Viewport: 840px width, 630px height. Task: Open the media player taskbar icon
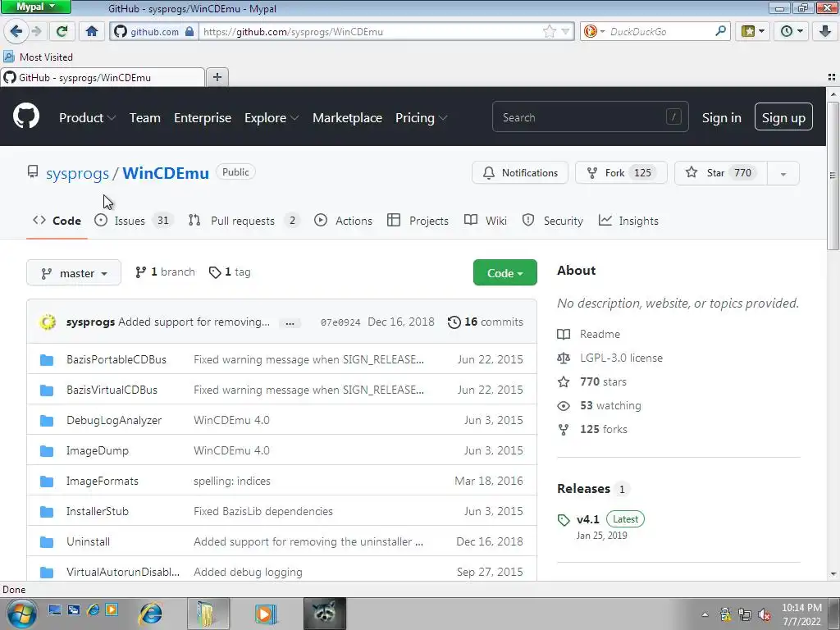(x=265, y=614)
